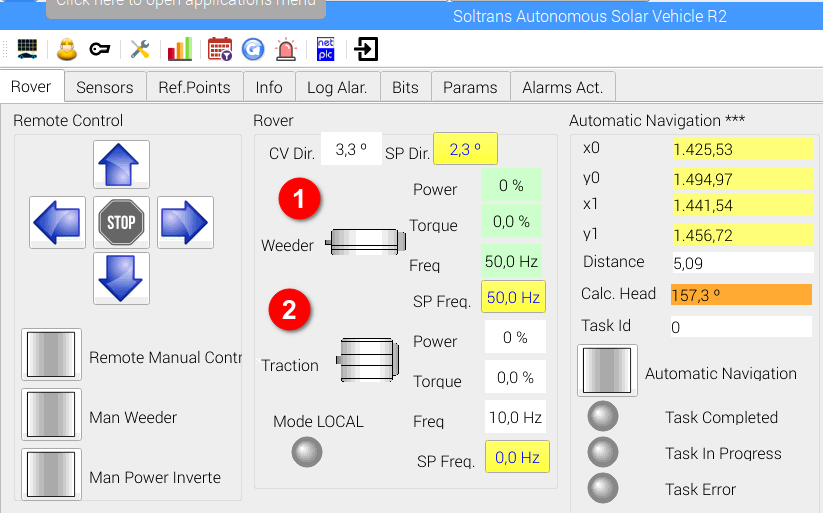Open the Info tab

point(269,87)
